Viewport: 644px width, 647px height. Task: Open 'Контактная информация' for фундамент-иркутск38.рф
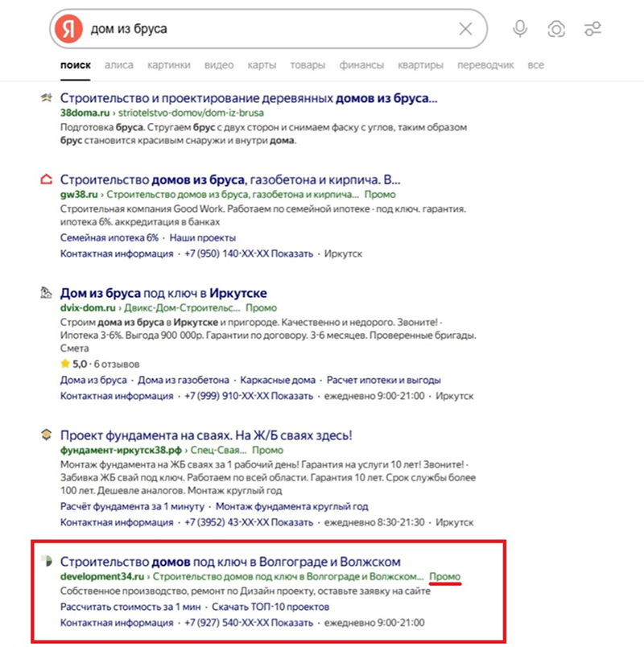(117, 522)
